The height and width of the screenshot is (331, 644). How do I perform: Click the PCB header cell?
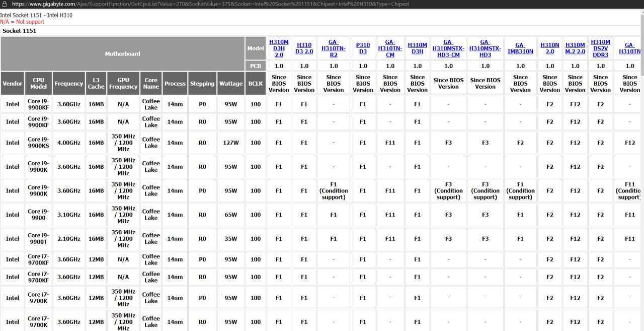[x=256, y=66]
